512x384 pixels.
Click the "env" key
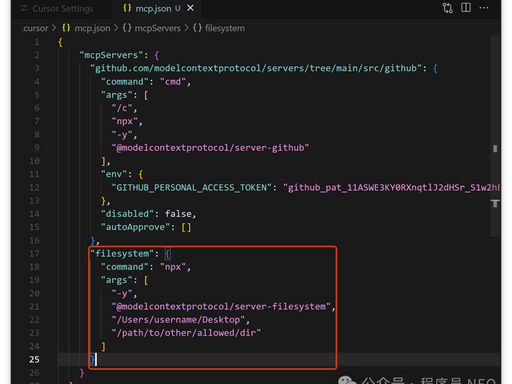click(x=114, y=174)
